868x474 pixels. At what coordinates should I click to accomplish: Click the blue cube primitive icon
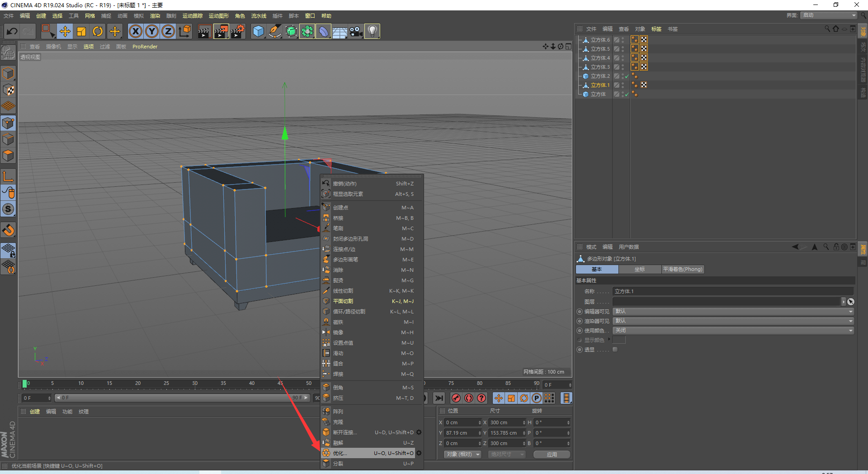258,31
